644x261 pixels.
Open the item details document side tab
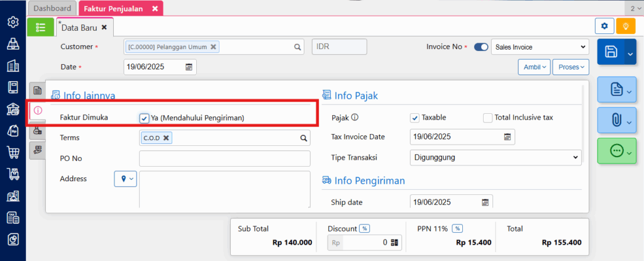coord(38,89)
